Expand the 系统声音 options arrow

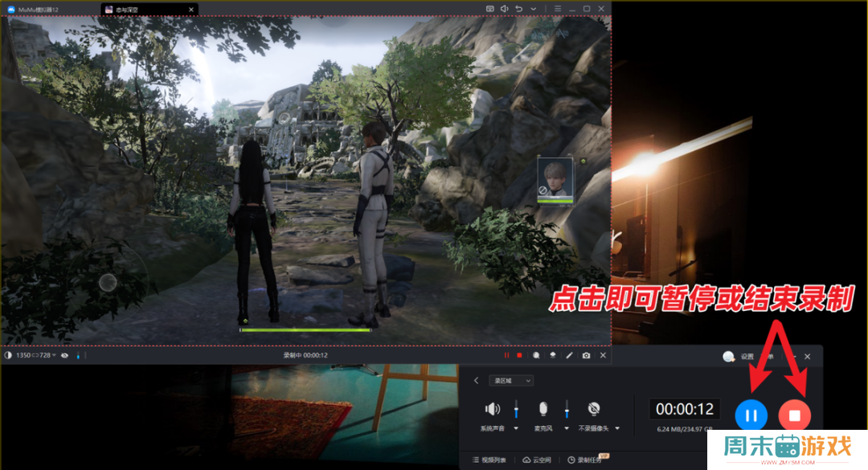click(x=516, y=429)
